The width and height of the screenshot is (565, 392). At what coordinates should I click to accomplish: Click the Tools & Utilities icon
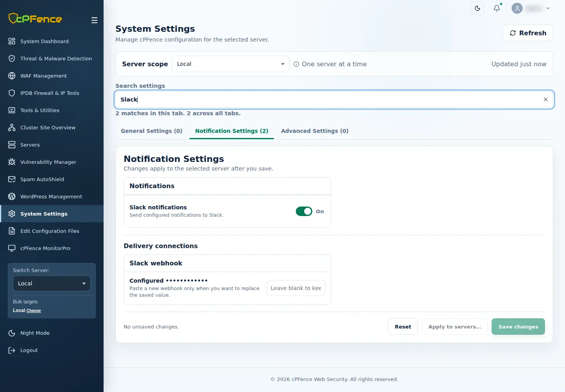12,110
